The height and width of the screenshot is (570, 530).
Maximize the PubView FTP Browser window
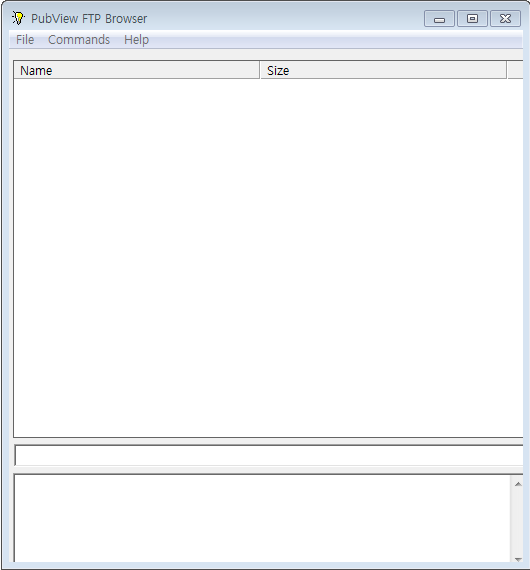[472, 19]
